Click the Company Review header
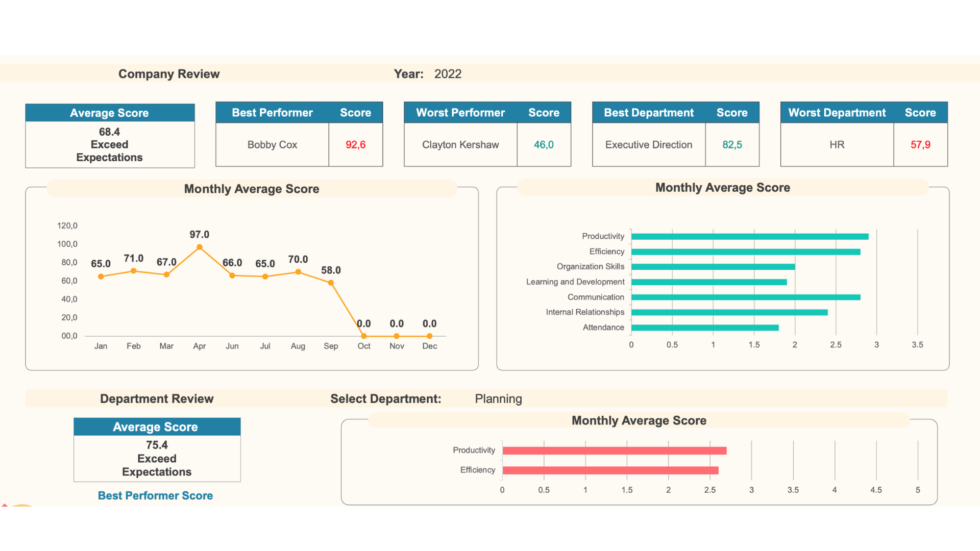 [169, 74]
